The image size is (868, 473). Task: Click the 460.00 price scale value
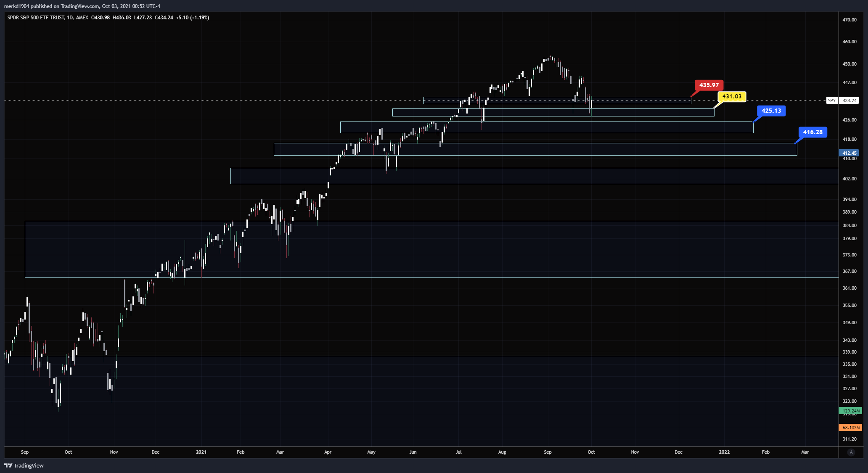click(849, 42)
